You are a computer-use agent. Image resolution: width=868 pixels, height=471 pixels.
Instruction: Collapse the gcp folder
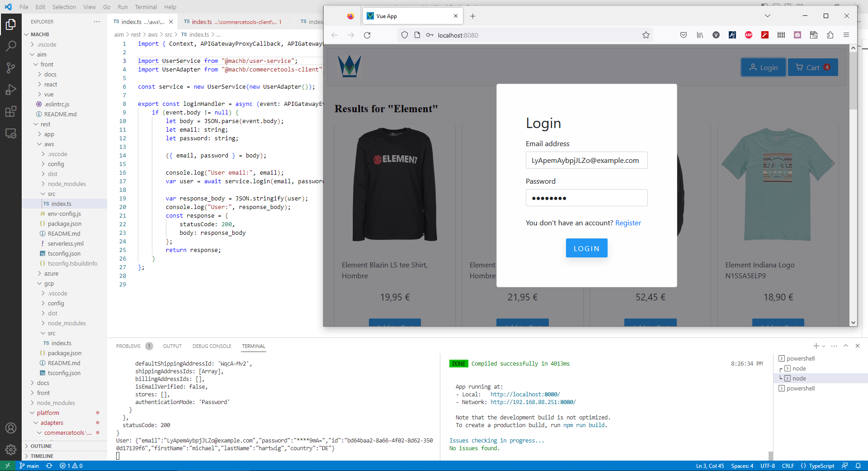coord(65,283)
